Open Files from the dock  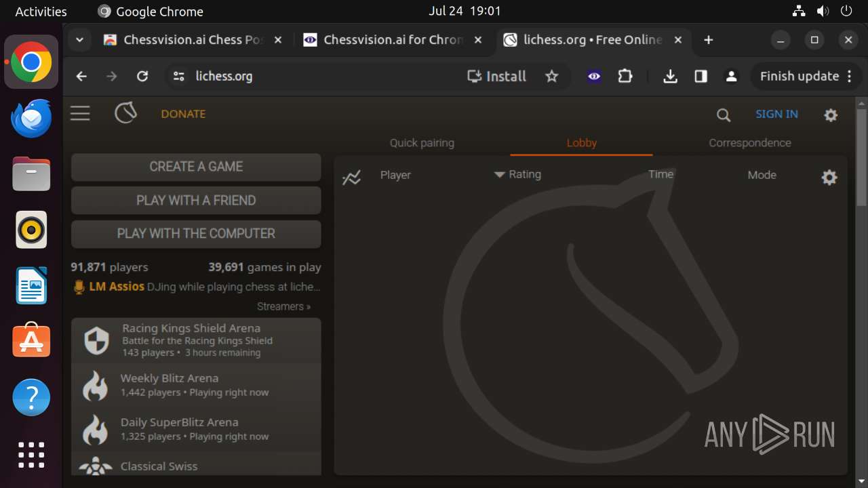pos(31,174)
